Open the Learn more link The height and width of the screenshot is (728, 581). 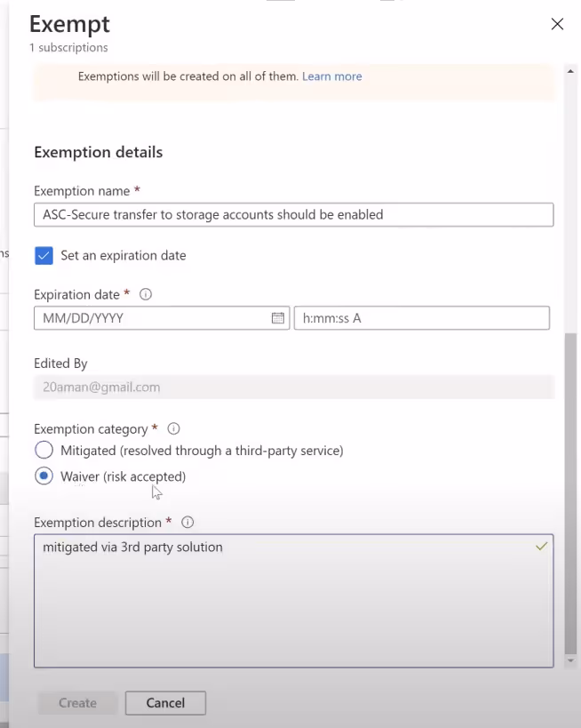point(331,76)
